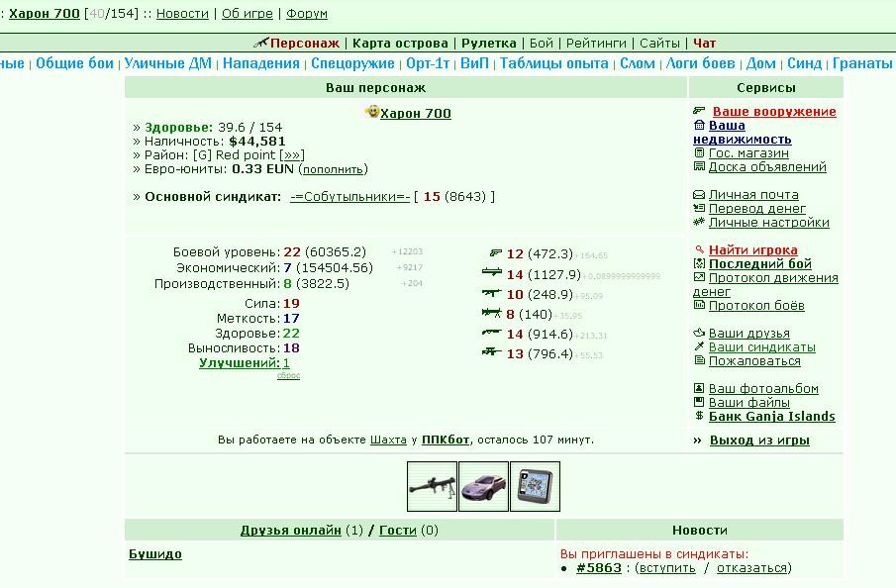Click the rocket launcher item thumbnail
The height and width of the screenshot is (588, 896).
click(432, 486)
